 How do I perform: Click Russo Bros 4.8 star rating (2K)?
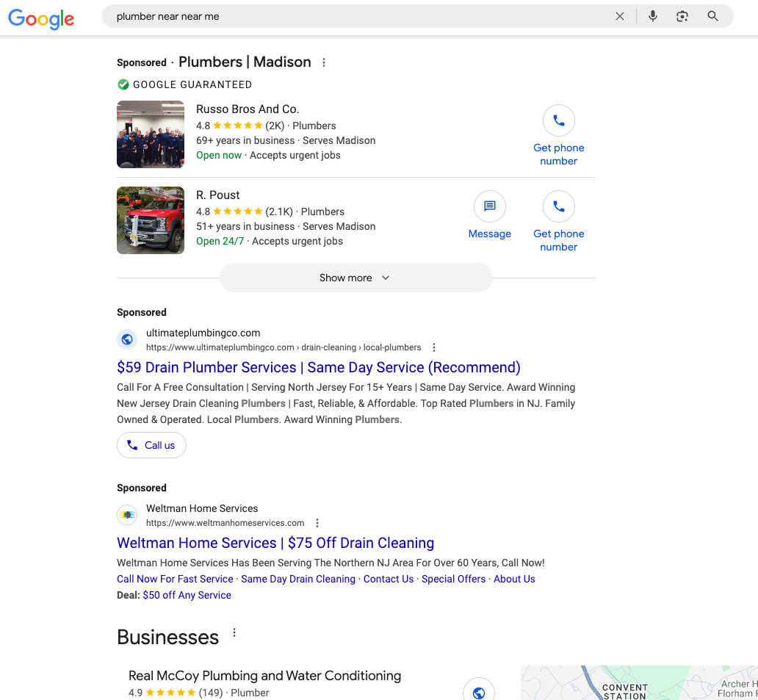(240, 126)
